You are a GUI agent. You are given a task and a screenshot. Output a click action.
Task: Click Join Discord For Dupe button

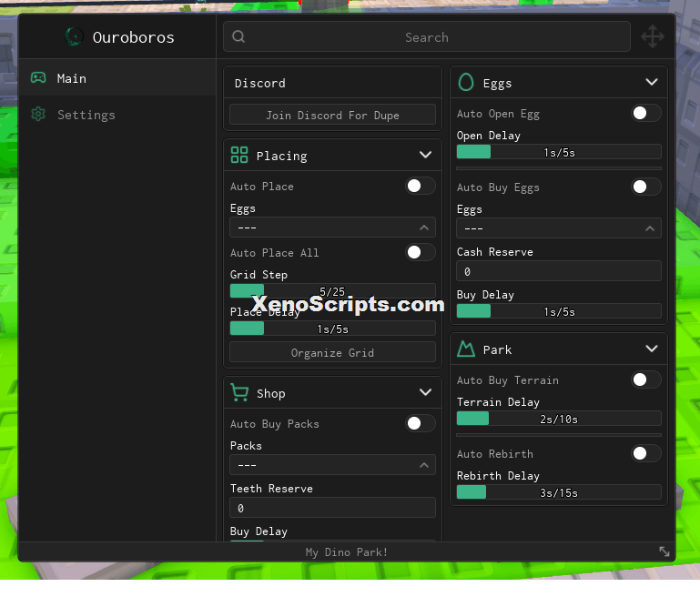point(332,115)
